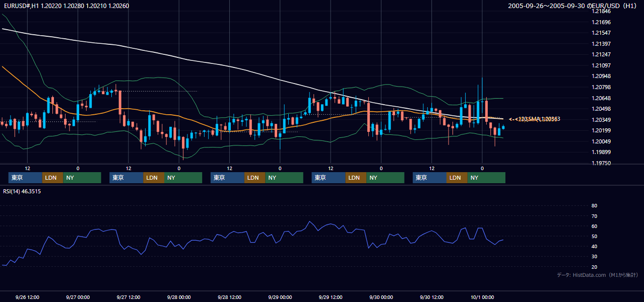This screenshot has height=302, width=644.
Task: Click the last 東京 session block
Action: 429,178
